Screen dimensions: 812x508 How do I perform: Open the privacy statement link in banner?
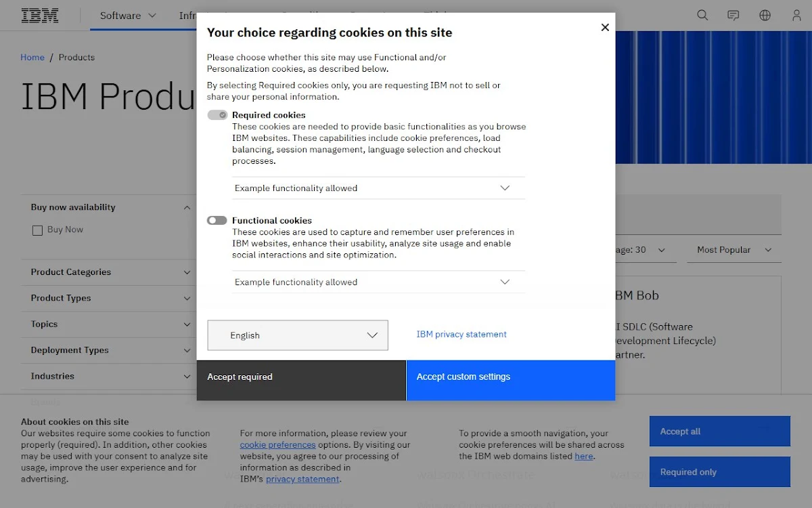302,479
